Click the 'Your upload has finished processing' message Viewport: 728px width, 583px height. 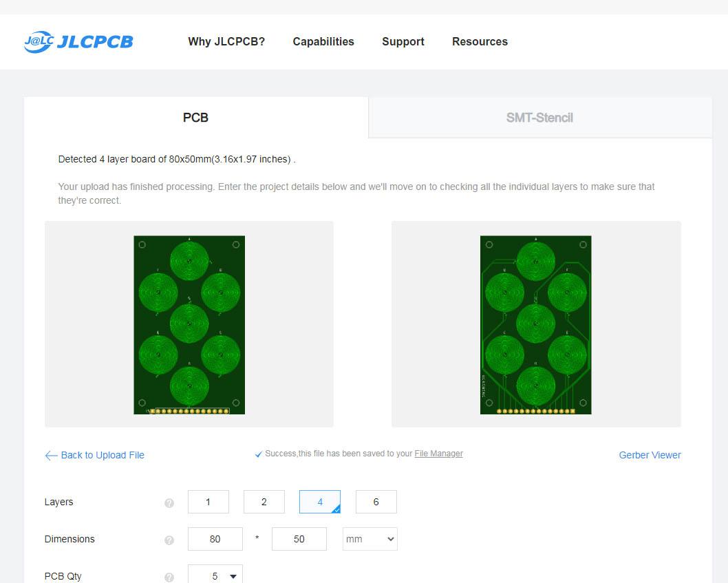point(356,193)
